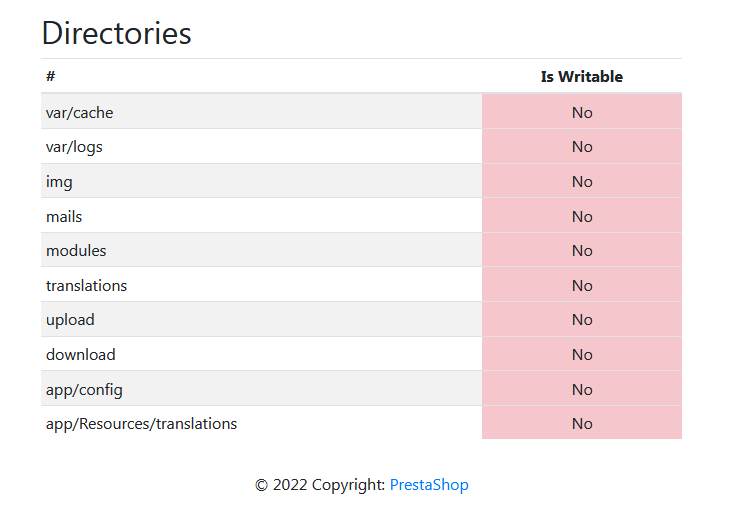
Task: Select the mails directory entry
Action: (64, 217)
